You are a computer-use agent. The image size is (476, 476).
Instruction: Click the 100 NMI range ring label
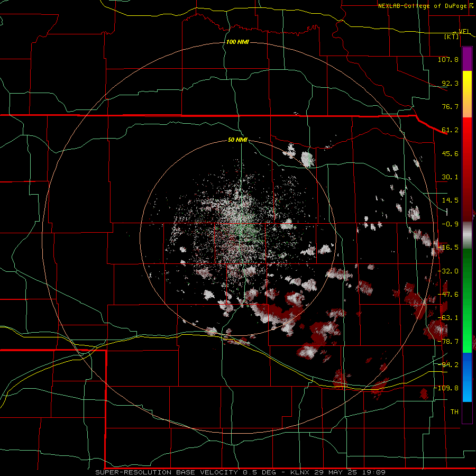point(237,42)
